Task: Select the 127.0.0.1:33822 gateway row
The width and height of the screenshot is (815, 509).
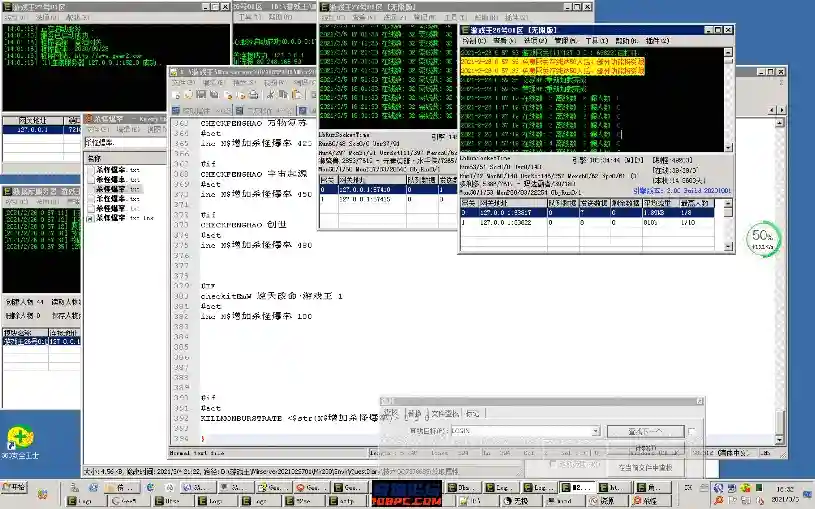Action: pyautogui.click(x=587, y=223)
